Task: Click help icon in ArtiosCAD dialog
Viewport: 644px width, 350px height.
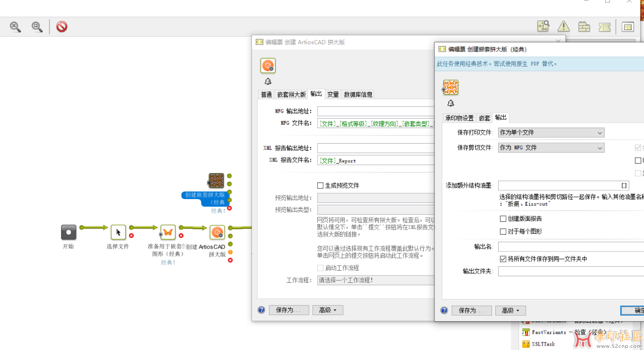Action: coord(261,310)
